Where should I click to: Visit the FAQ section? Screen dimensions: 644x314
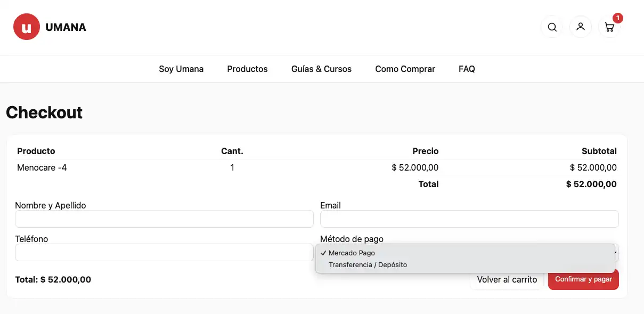click(467, 69)
